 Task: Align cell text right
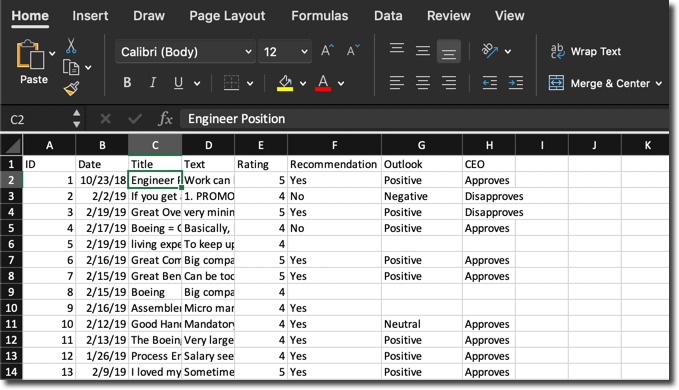tap(449, 82)
